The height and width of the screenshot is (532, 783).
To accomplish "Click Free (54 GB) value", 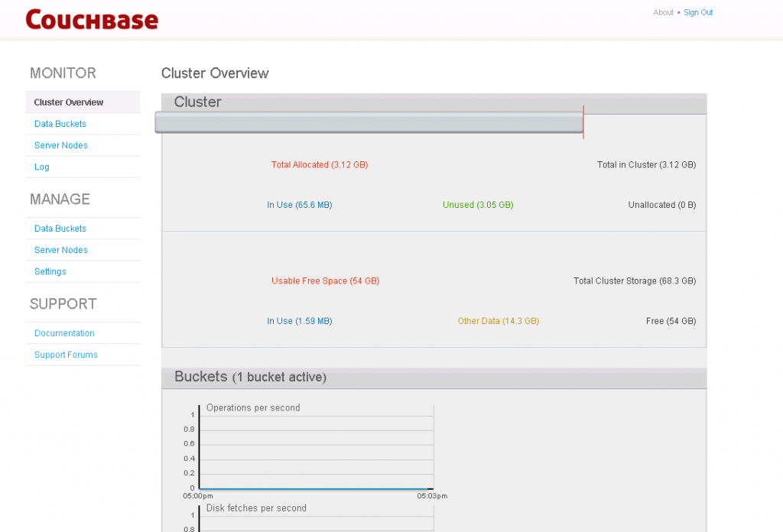I will click(x=671, y=321).
